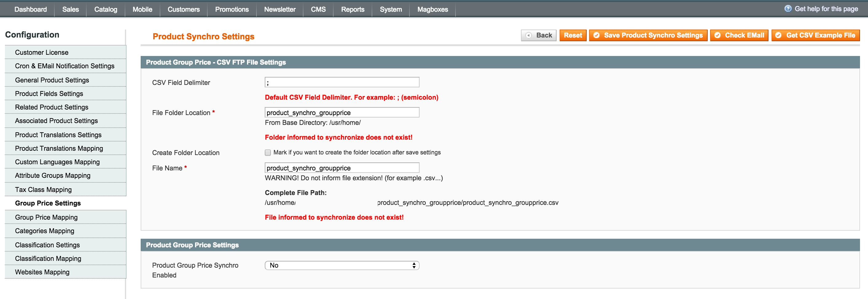Select Attribute Groups Mapping in sidebar
Viewport: 868px width, 299px height.
click(66, 175)
